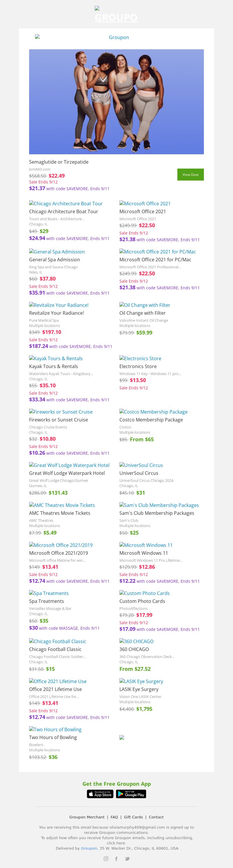
Task: Open the Costco Membership Package deal title
Action: coord(151,419)
